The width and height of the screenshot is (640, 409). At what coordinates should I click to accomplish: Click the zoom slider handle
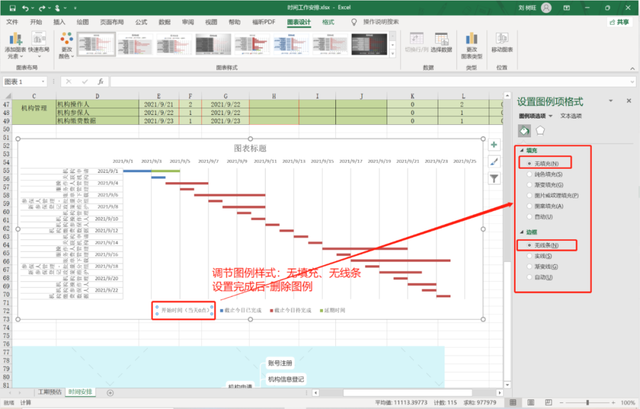[588, 402]
